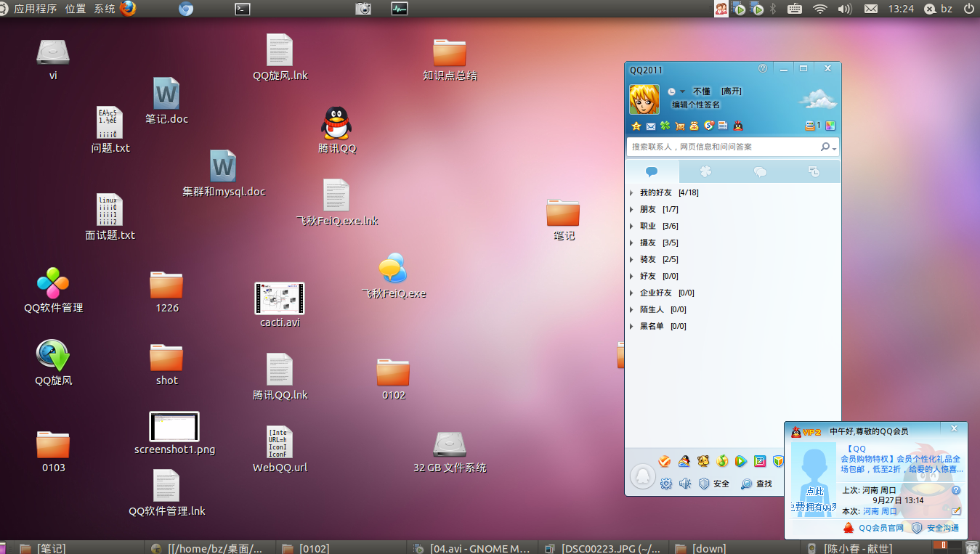
Task: Click the weather cloud icon in QQ
Action: tap(817, 99)
